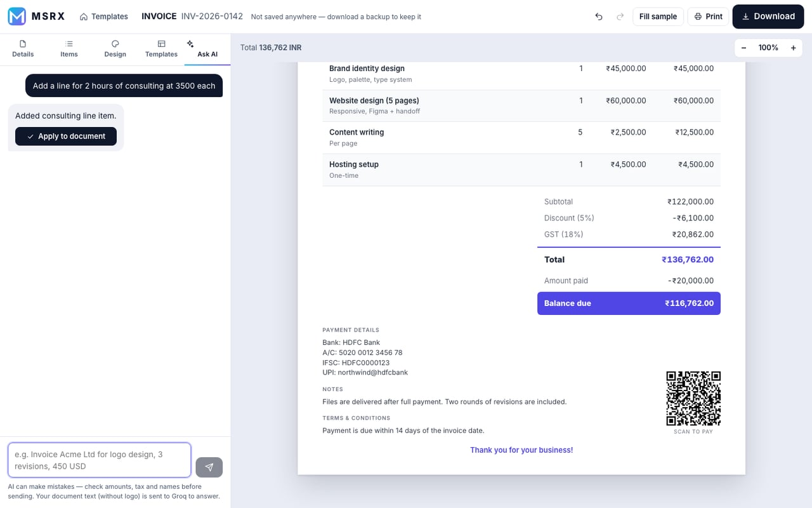Select Website design (5 pages) line
Viewport: 812px width, 508px height.
click(521, 105)
